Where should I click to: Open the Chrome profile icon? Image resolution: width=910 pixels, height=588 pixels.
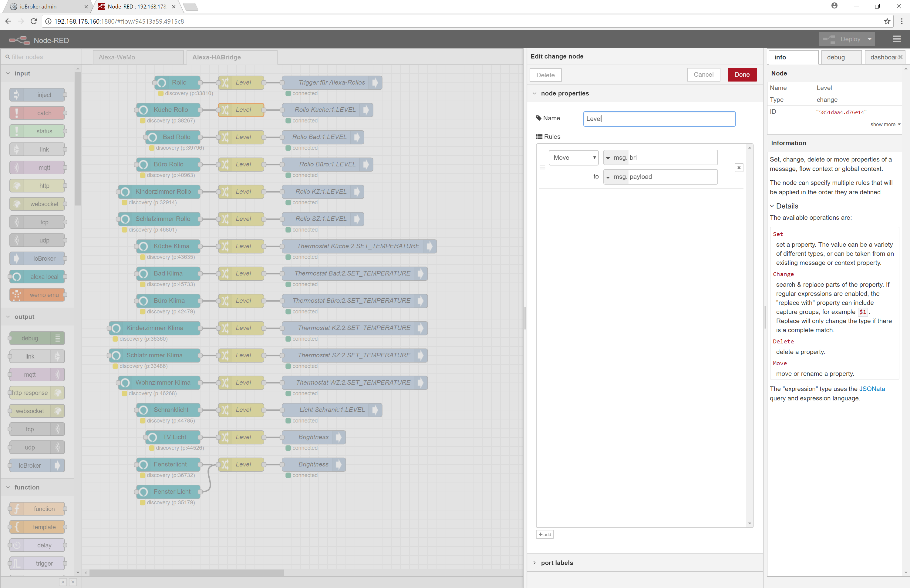click(834, 6)
